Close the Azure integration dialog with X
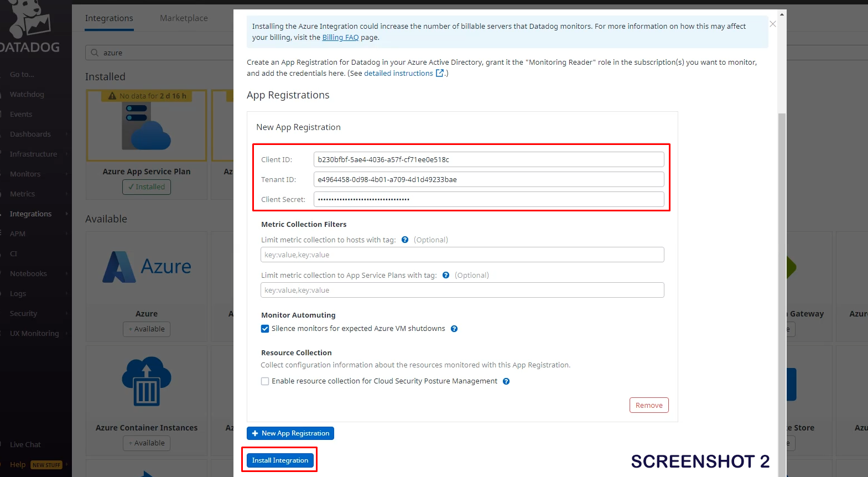 773,24
